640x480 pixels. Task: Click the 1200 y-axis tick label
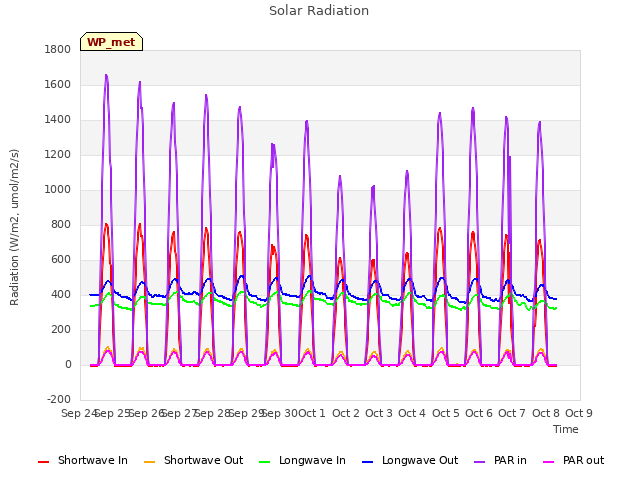click(x=58, y=155)
